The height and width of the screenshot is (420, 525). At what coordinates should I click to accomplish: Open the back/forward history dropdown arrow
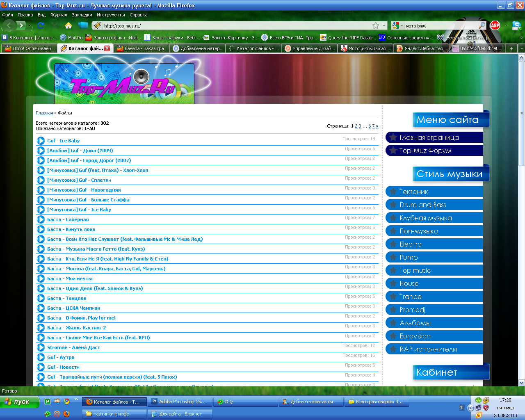coord(29,25)
